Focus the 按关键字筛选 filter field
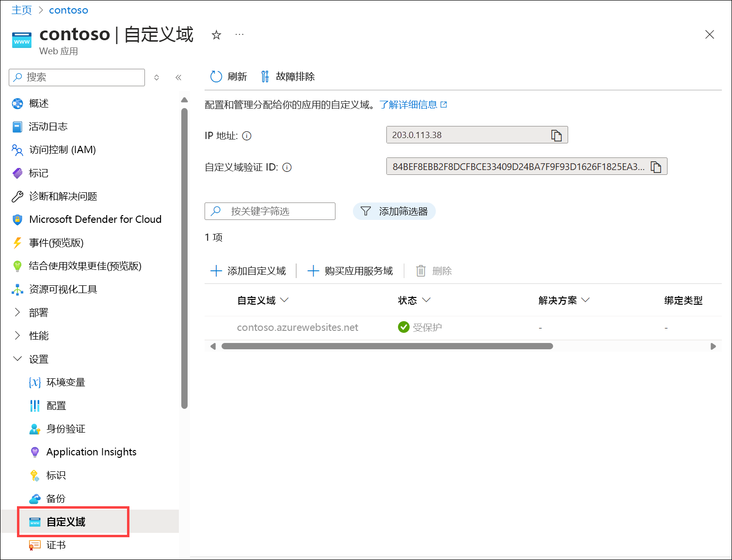 (x=270, y=211)
